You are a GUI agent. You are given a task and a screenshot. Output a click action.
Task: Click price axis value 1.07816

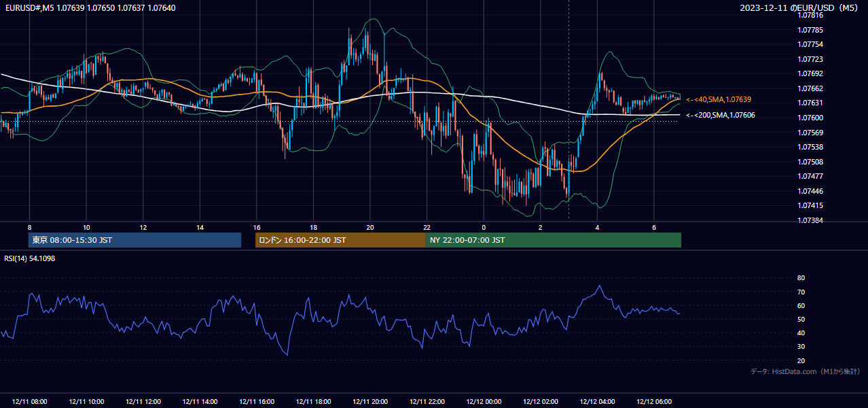[811, 15]
